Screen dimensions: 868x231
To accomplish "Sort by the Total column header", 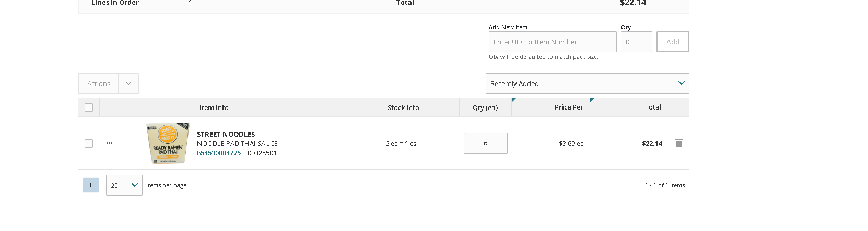I will (653, 107).
